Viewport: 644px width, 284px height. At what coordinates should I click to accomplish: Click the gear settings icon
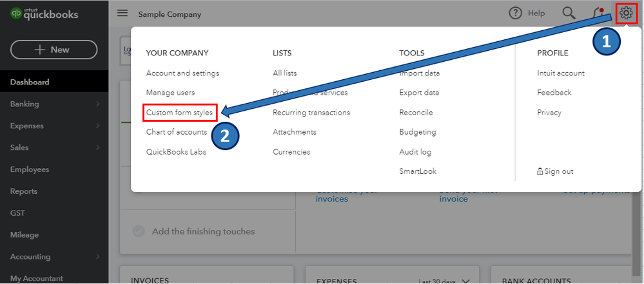pos(625,13)
